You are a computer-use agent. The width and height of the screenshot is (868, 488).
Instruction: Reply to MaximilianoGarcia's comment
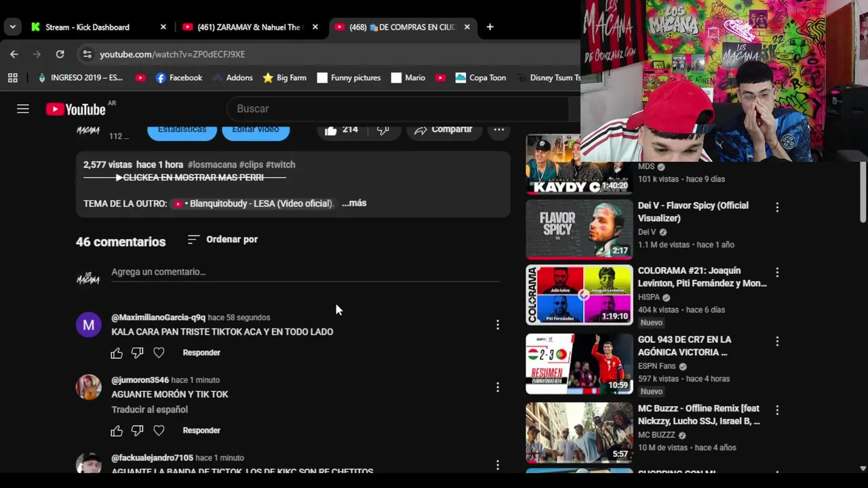point(201,352)
